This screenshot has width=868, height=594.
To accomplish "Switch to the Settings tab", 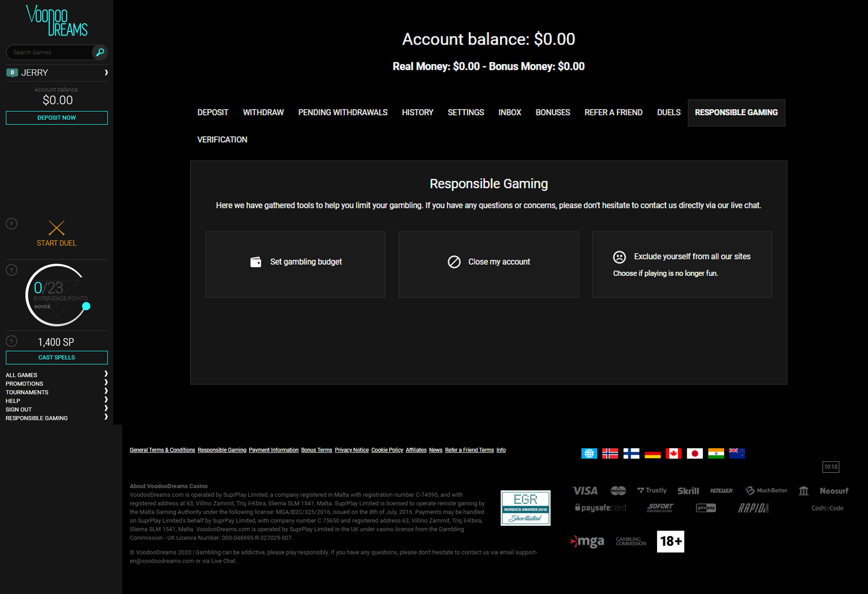I will pos(466,113).
